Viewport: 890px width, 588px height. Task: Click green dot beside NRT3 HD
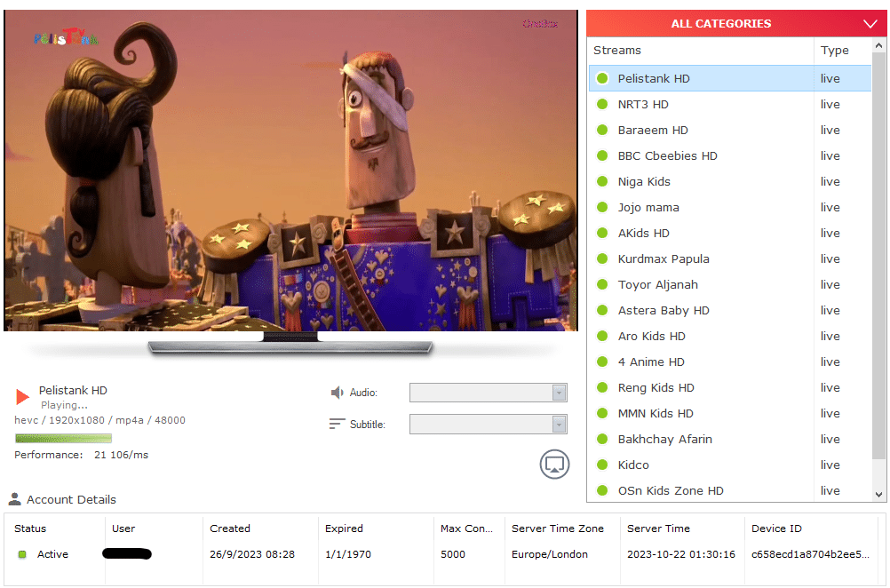[602, 104]
